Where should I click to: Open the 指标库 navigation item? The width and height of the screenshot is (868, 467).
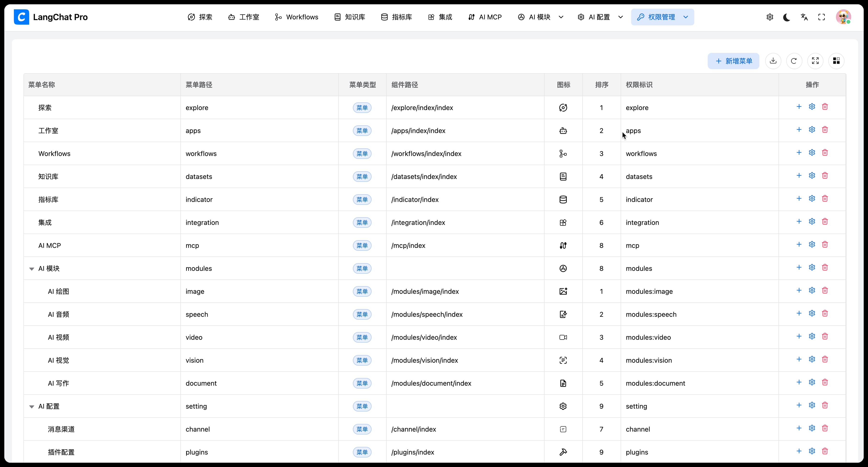coord(396,17)
